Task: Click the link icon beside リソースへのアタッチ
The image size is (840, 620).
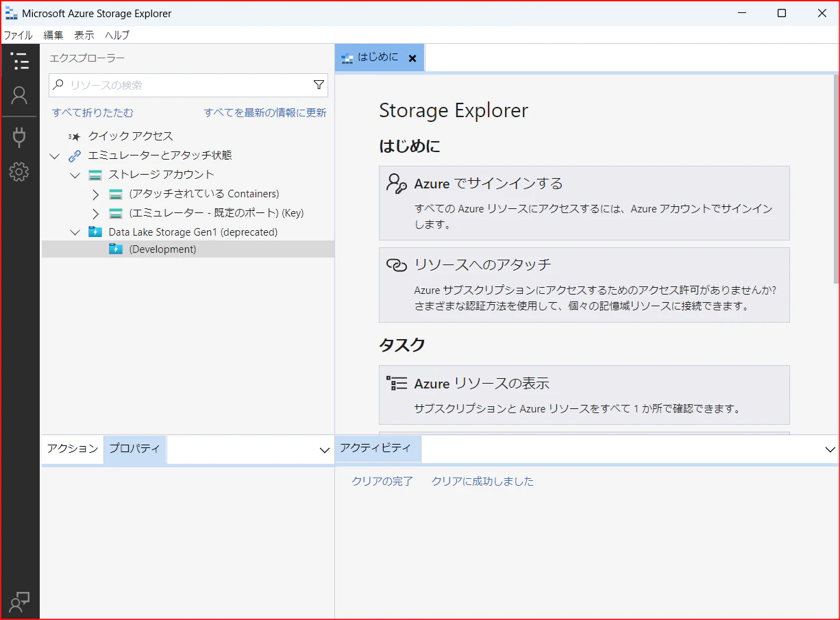Action: [x=396, y=265]
